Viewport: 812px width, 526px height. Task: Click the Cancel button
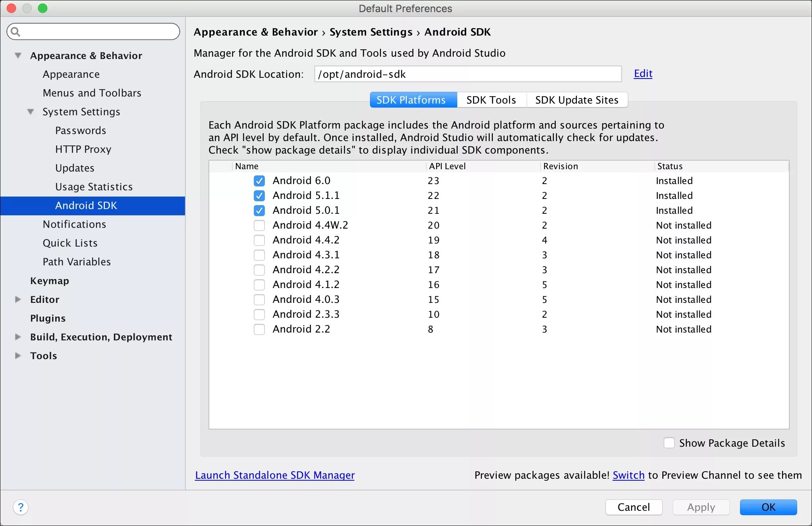point(634,507)
